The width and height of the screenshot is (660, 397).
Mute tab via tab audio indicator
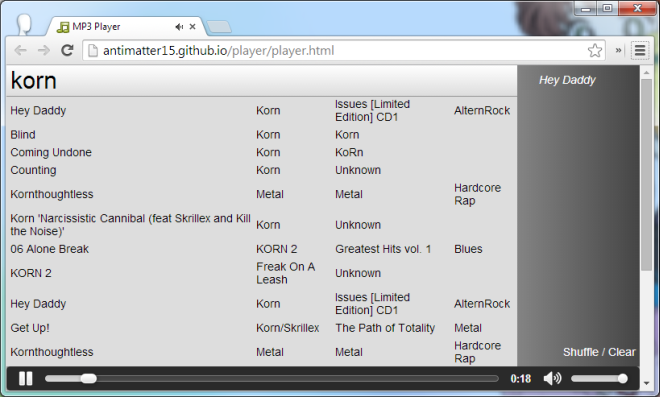[179, 27]
